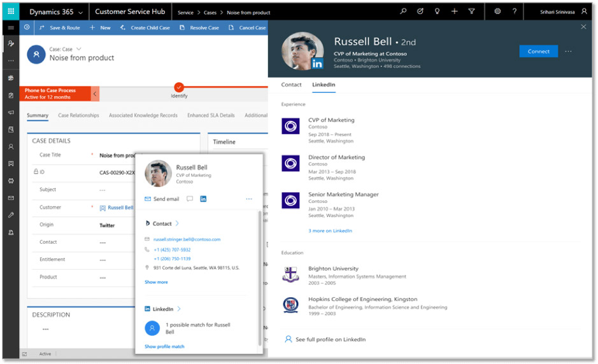The width and height of the screenshot is (598, 364).
Task: Click Send email in contact card
Action: 162,199
